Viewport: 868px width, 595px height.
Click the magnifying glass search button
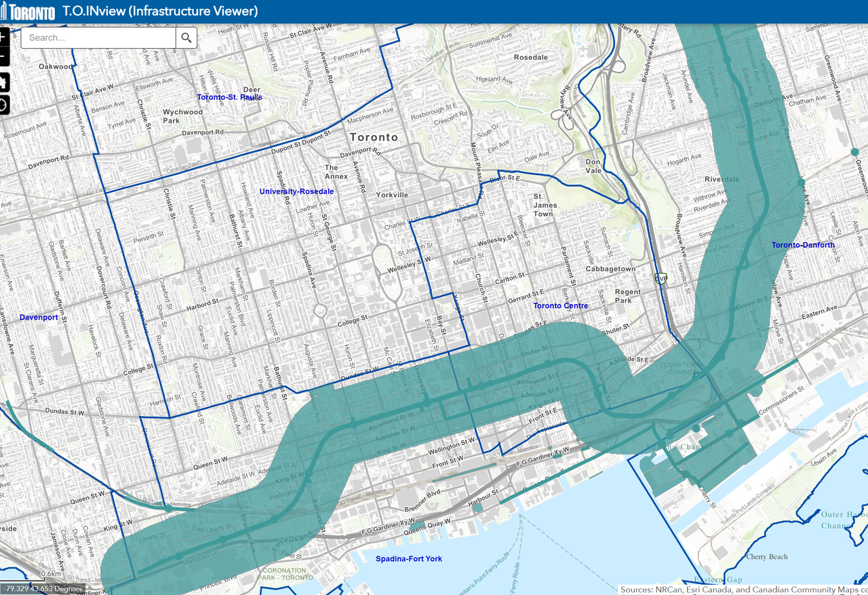(186, 38)
